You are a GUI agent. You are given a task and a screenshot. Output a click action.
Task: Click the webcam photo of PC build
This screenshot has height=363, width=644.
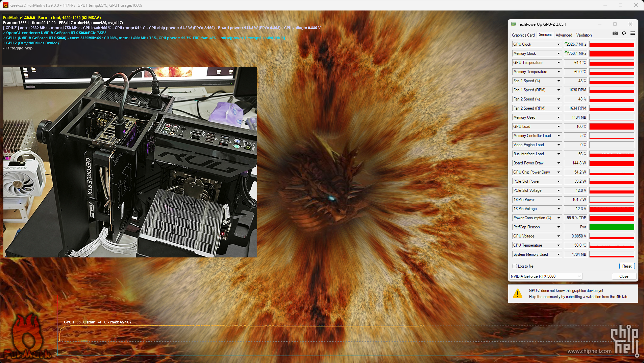(x=130, y=162)
